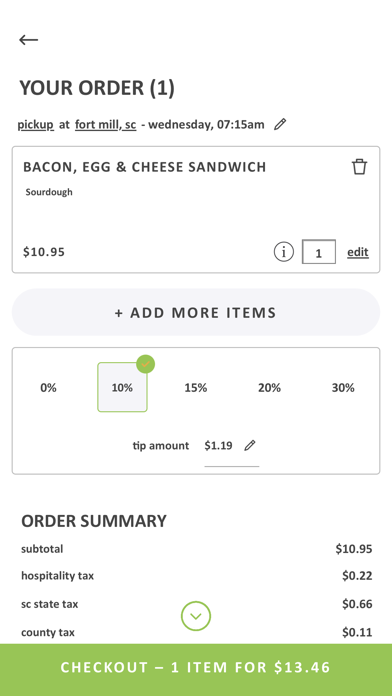Click the sandwich edit link
The width and height of the screenshot is (392, 696).
click(358, 252)
